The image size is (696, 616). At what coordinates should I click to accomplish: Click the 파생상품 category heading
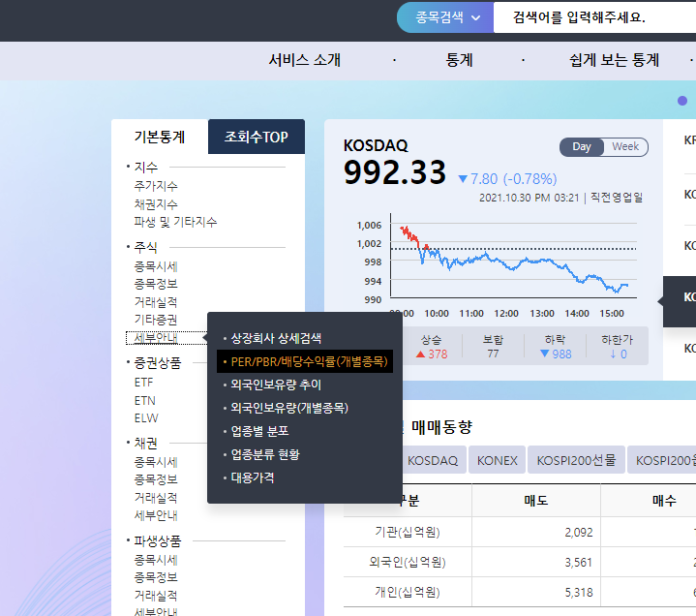[157, 541]
